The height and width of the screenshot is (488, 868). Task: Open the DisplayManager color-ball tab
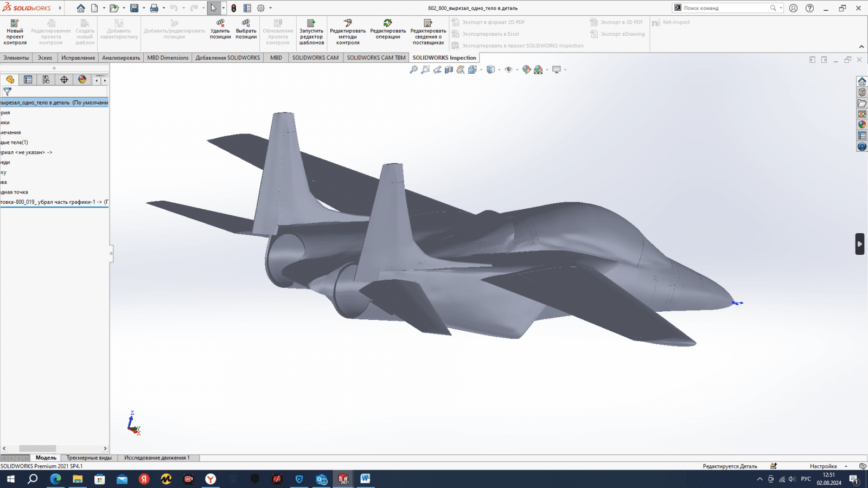pyautogui.click(x=82, y=80)
